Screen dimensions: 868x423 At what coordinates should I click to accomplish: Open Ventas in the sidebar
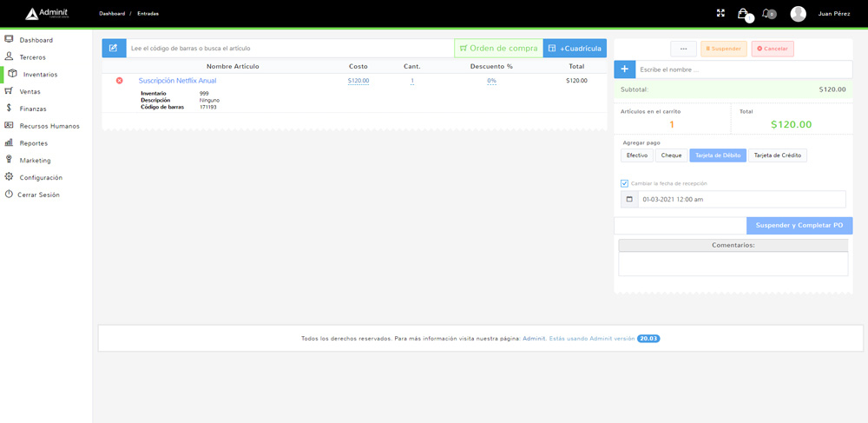[x=30, y=91]
